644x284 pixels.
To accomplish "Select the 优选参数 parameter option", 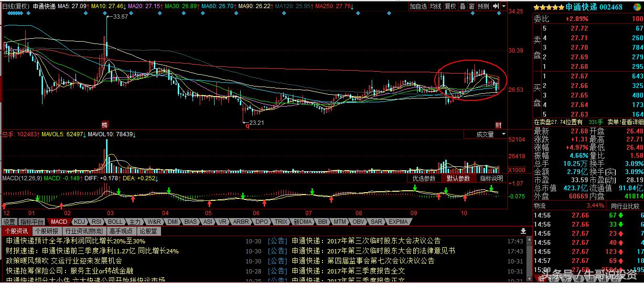I will pyautogui.click(x=424, y=178).
